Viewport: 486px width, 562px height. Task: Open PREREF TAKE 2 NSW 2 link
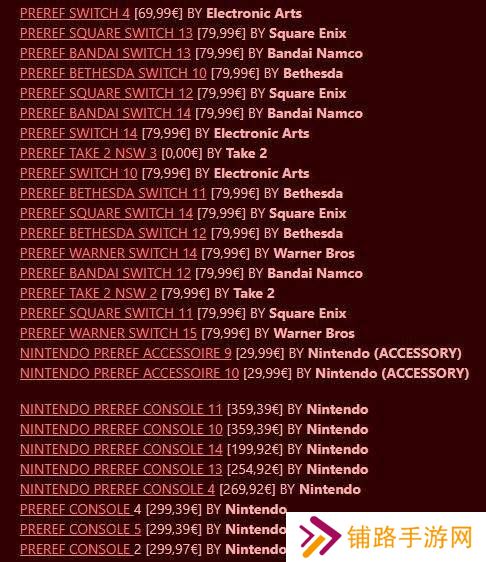coord(89,294)
